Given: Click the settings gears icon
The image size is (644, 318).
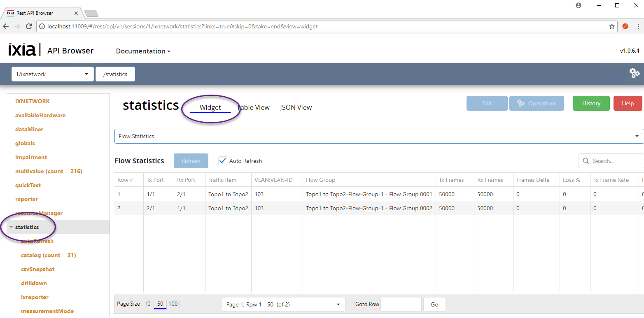Looking at the screenshot, I should [635, 73].
